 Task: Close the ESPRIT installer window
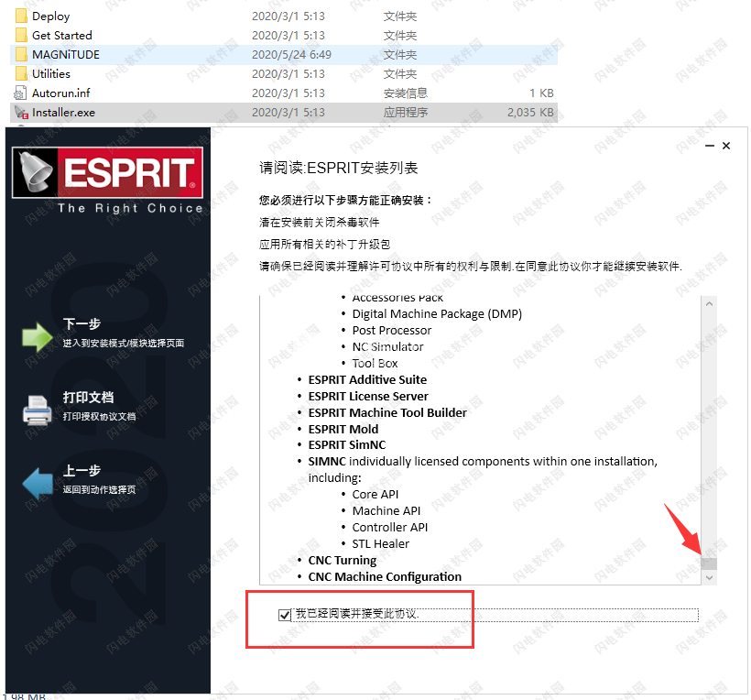726,146
